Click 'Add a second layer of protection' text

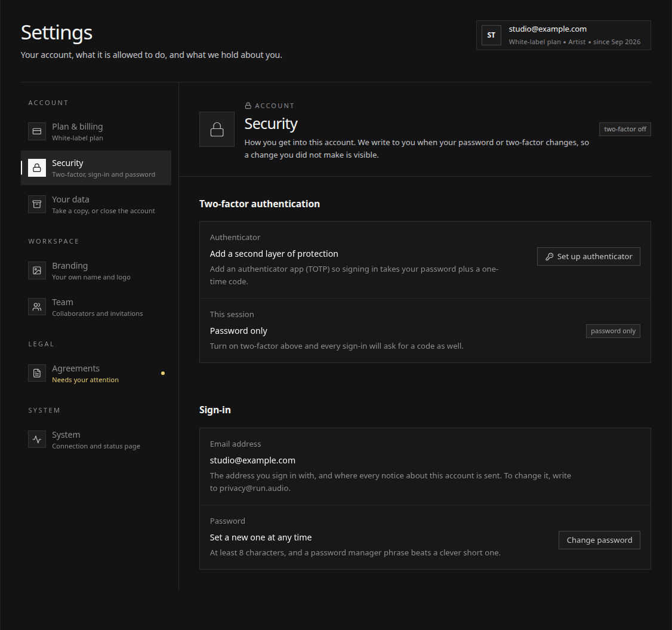click(274, 254)
